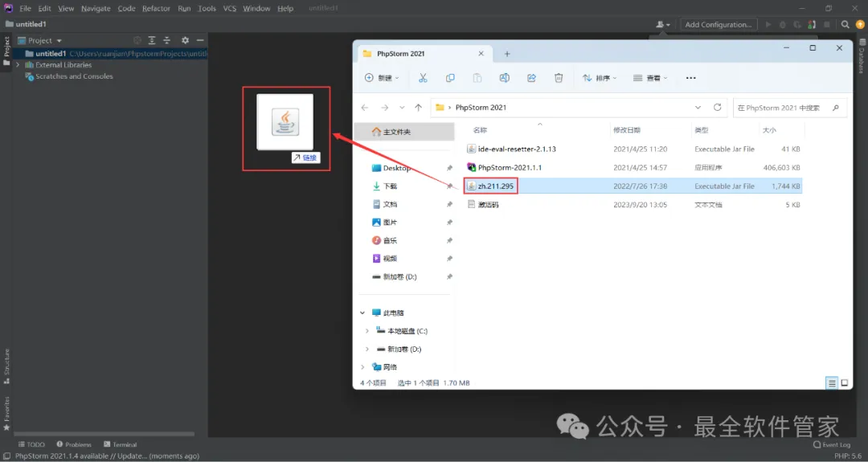The image size is (868, 462).
Task: Click the Share icon in Explorer
Action: coord(531,78)
